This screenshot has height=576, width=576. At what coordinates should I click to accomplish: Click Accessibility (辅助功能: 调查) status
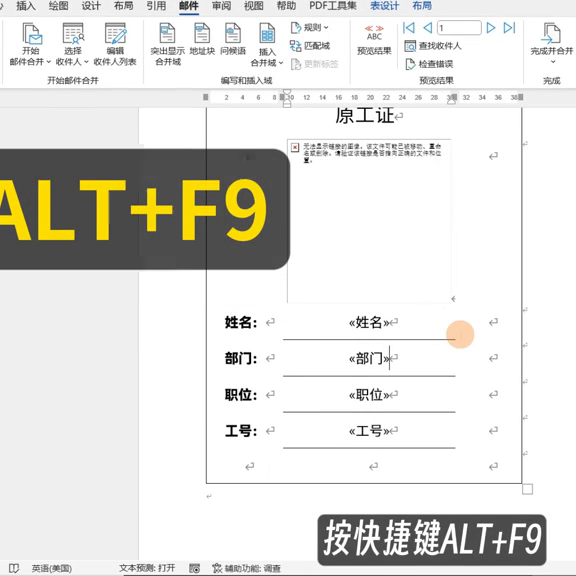tap(247, 569)
